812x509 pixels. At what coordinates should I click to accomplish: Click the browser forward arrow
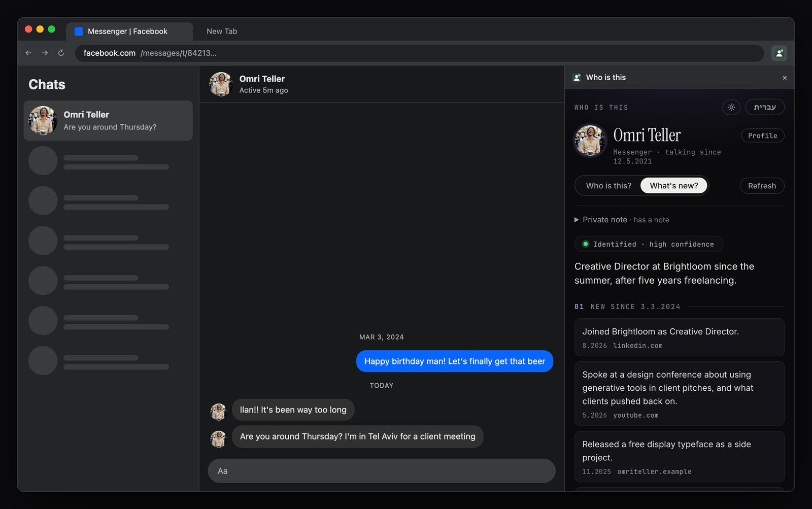click(x=45, y=53)
